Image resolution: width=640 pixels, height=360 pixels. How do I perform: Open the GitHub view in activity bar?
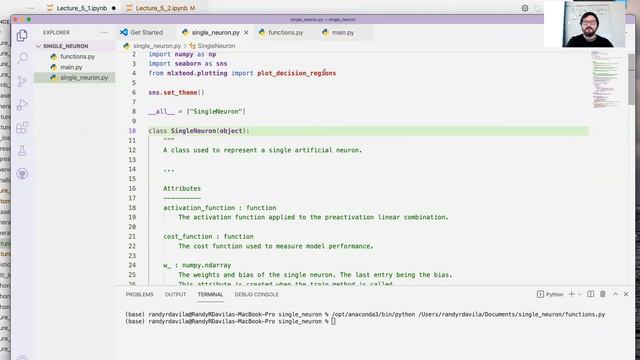(22, 174)
